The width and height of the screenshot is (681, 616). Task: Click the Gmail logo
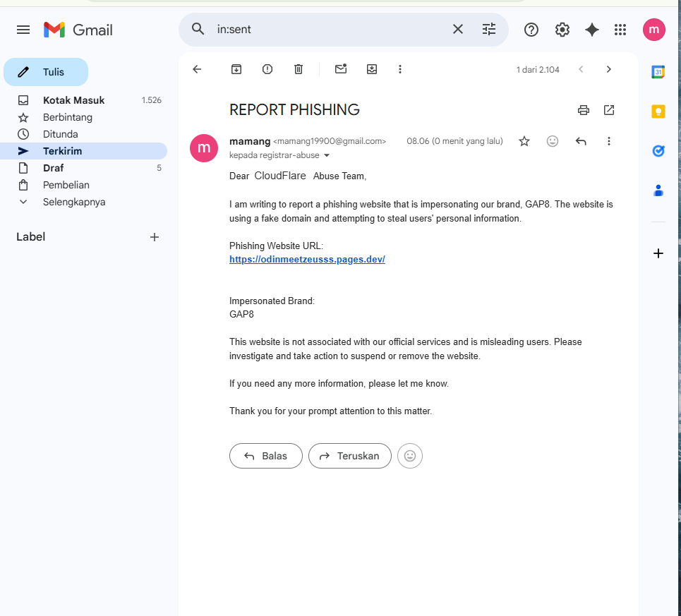(78, 30)
